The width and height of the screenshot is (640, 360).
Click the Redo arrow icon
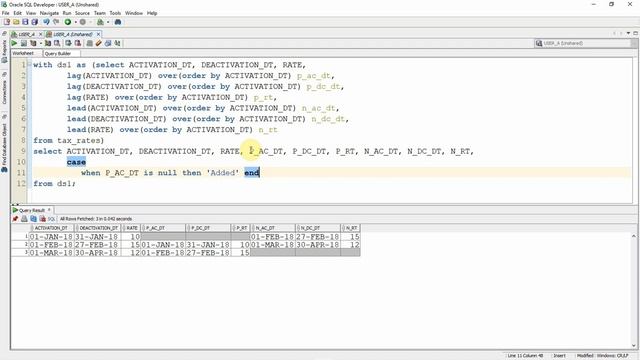coord(56,22)
